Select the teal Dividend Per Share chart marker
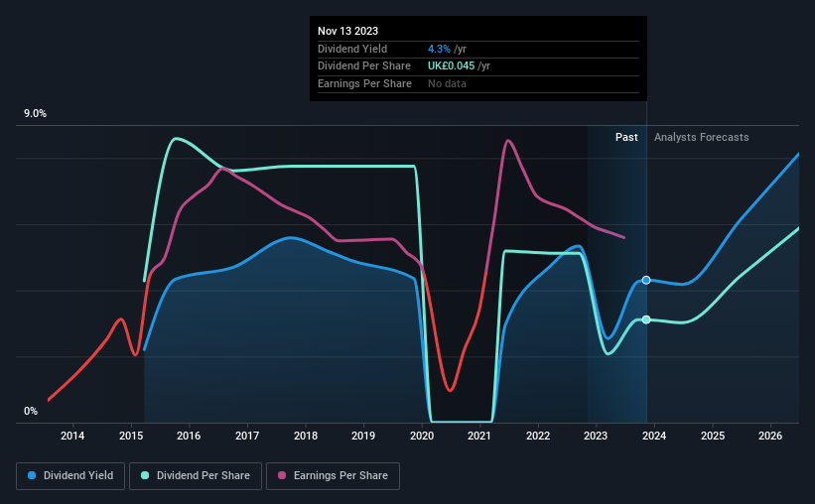Image resolution: width=815 pixels, height=504 pixels. 646,319
